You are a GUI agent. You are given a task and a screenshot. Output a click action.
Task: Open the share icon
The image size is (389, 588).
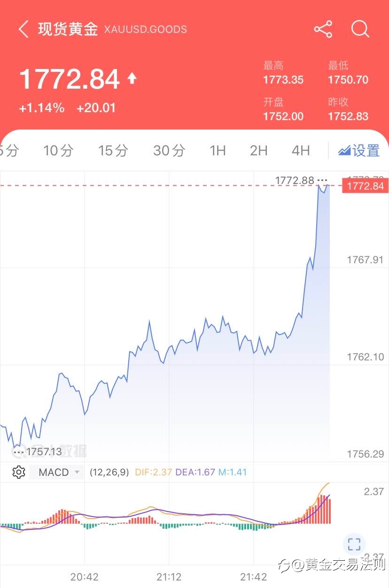point(323,30)
